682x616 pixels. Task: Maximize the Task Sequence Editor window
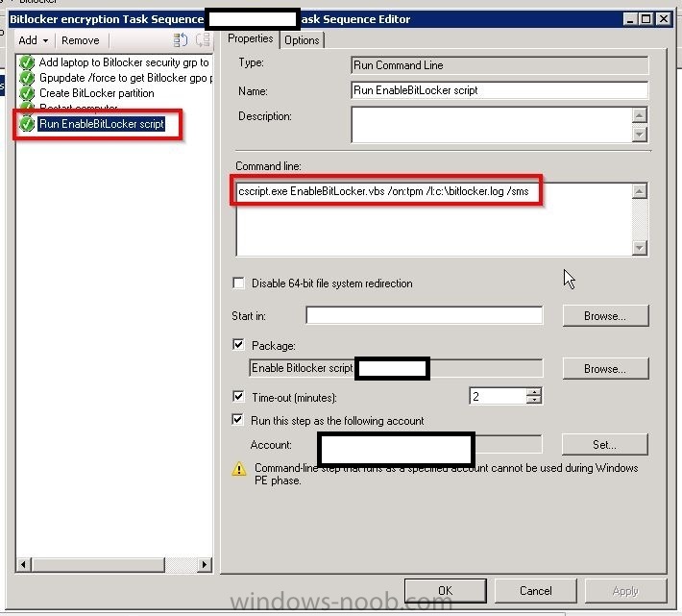point(646,19)
